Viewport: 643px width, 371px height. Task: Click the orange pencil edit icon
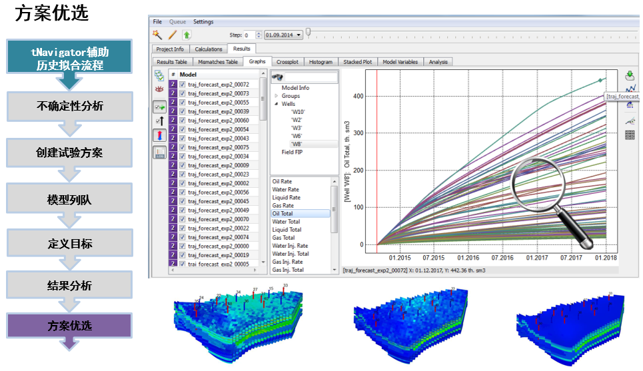coord(172,35)
